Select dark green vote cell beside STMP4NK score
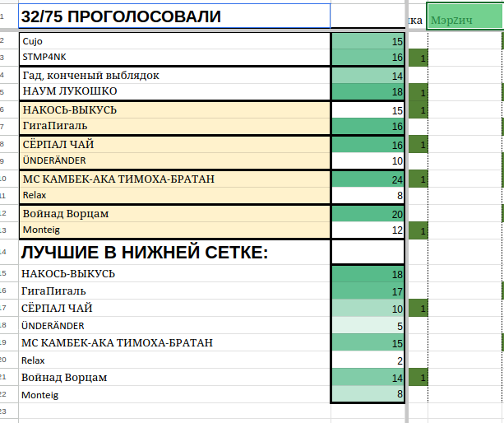This screenshot has height=423, width=504. (x=418, y=58)
